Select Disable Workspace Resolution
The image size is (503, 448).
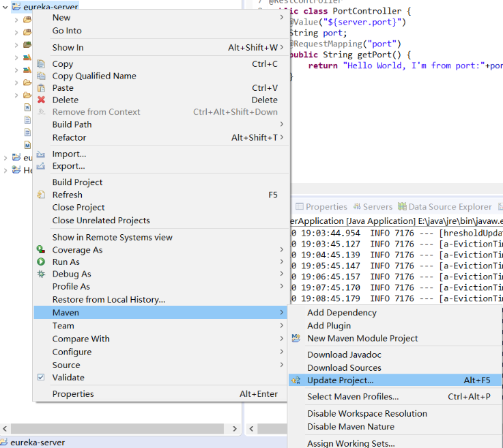(395, 414)
